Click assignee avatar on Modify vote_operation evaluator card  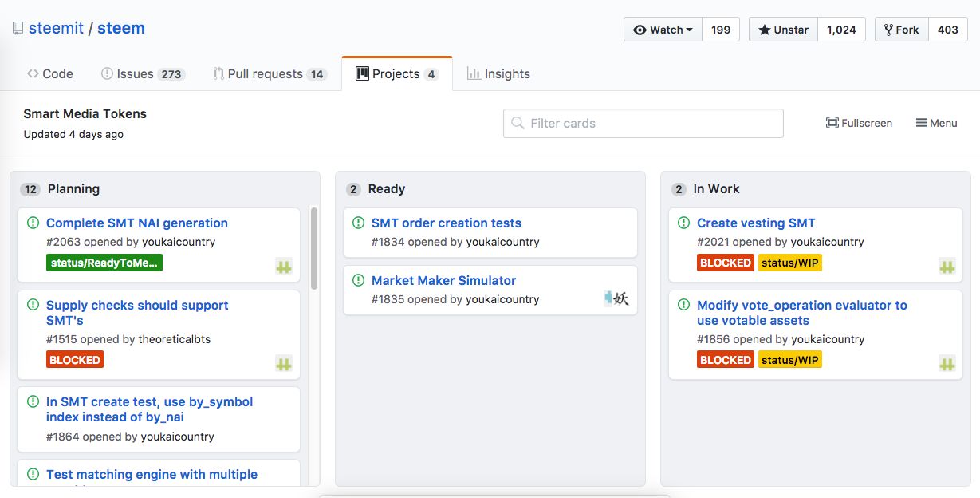click(x=947, y=364)
